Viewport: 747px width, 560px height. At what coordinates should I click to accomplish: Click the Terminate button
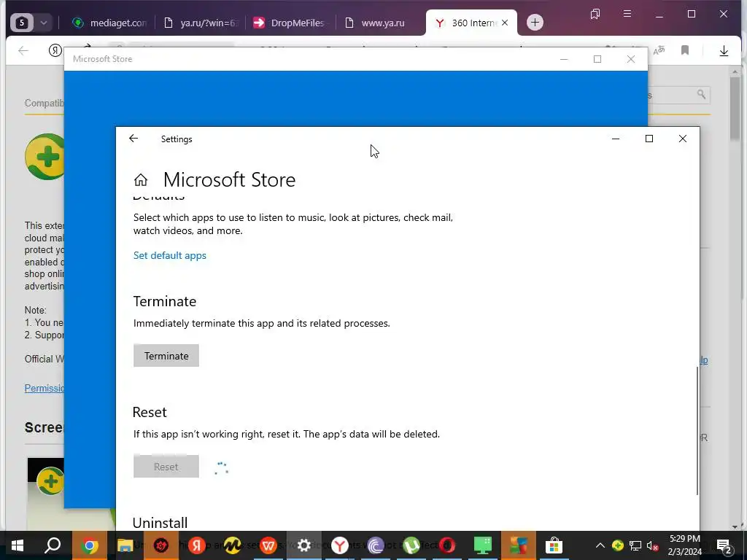[x=166, y=356]
